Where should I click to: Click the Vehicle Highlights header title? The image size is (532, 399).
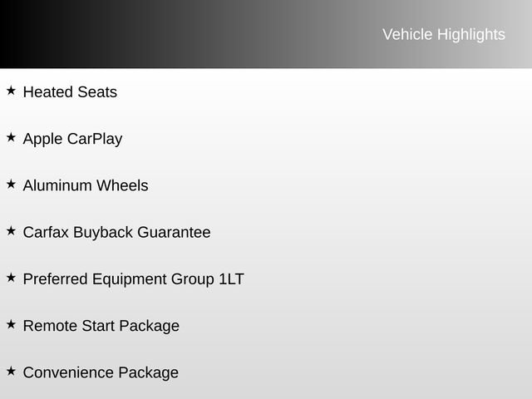(443, 34)
